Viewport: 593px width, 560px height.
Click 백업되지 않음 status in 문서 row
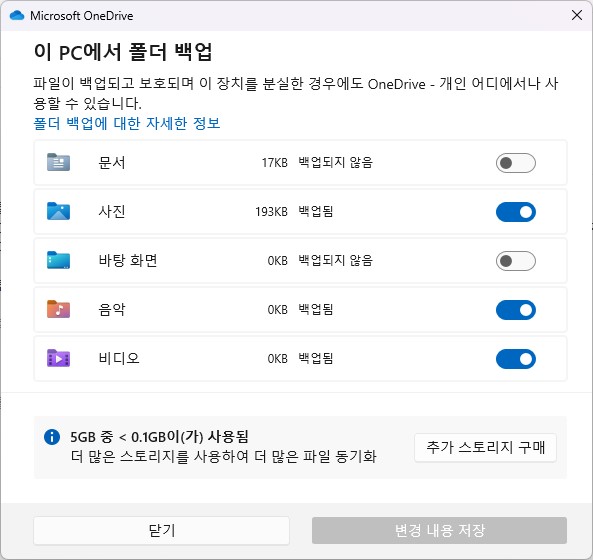[335, 163]
